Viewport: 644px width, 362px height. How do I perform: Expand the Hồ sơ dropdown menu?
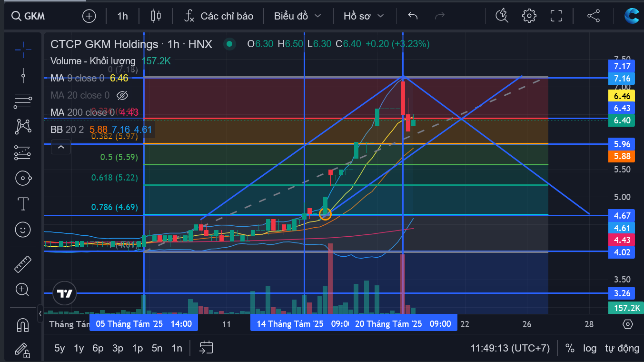364,16
